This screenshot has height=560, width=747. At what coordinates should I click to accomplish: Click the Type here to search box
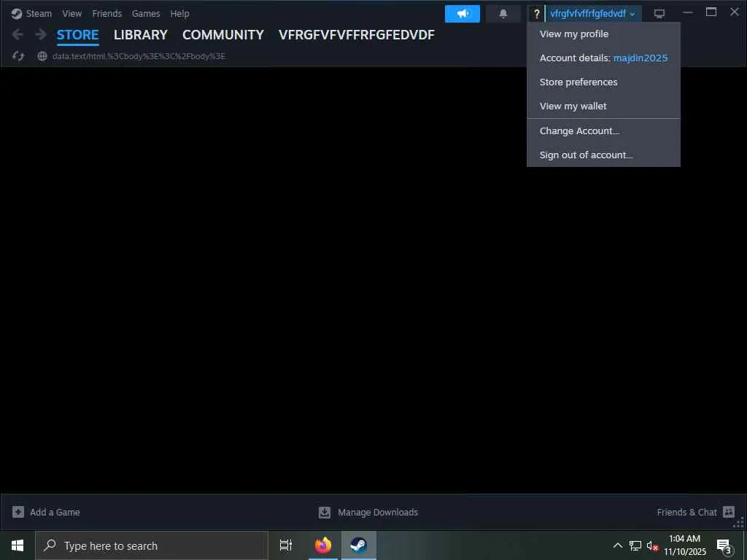[x=152, y=545]
